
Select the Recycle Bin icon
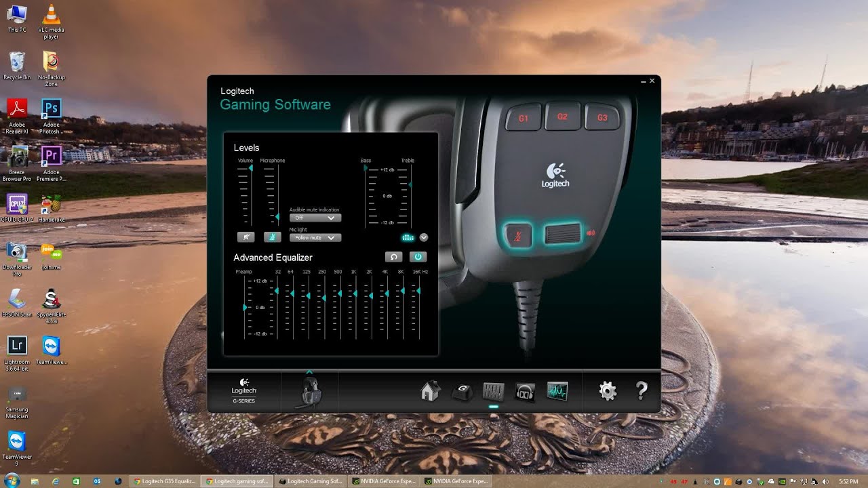click(x=17, y=66)
